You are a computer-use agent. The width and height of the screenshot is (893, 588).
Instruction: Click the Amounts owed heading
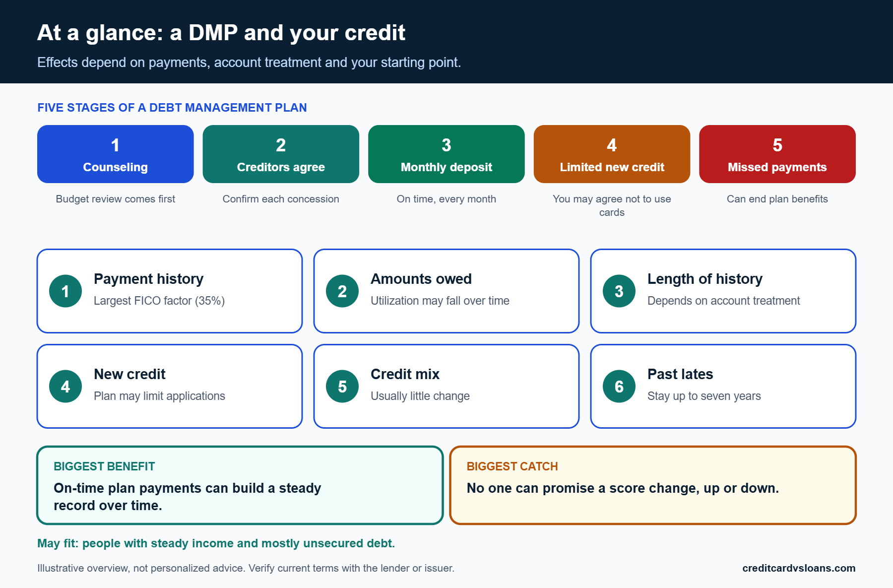(x=421, y=279)
